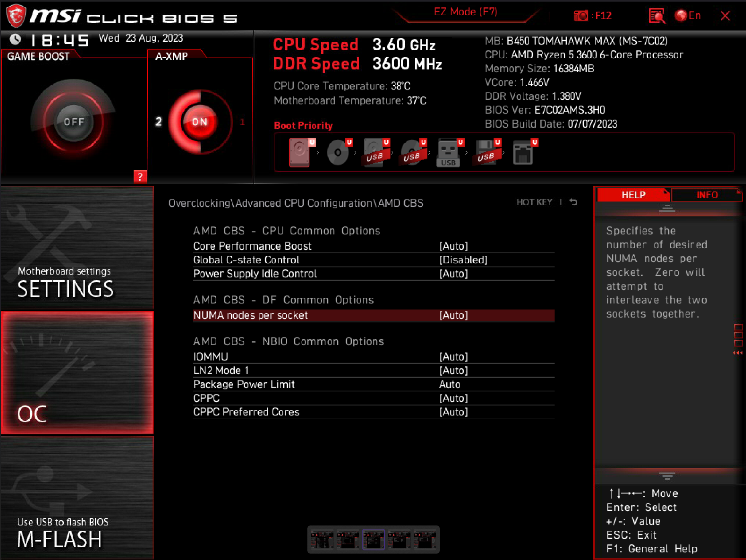Open Power Supply Idle Control options
Image resolution: width=746 pixels, height=560 pixels.
point(453,274)
